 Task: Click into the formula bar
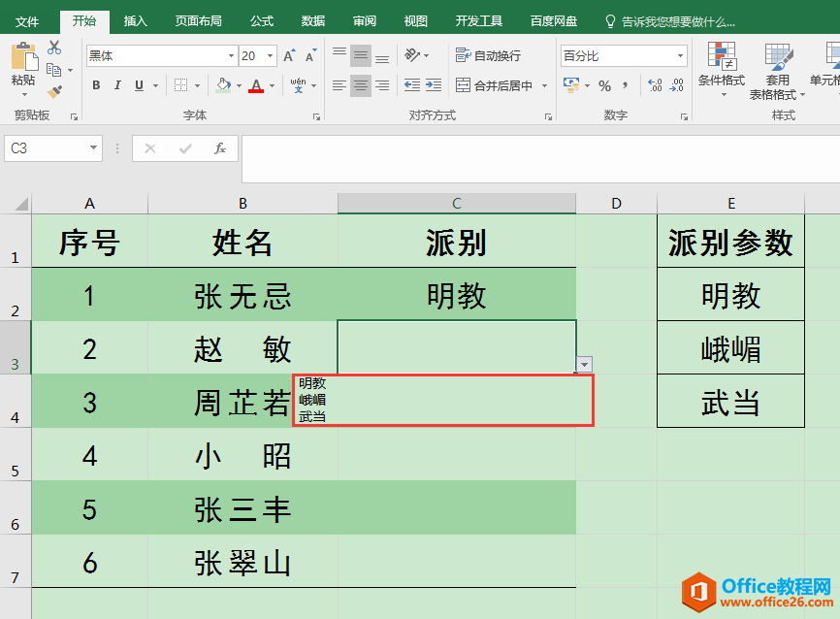tap(540, 159)
